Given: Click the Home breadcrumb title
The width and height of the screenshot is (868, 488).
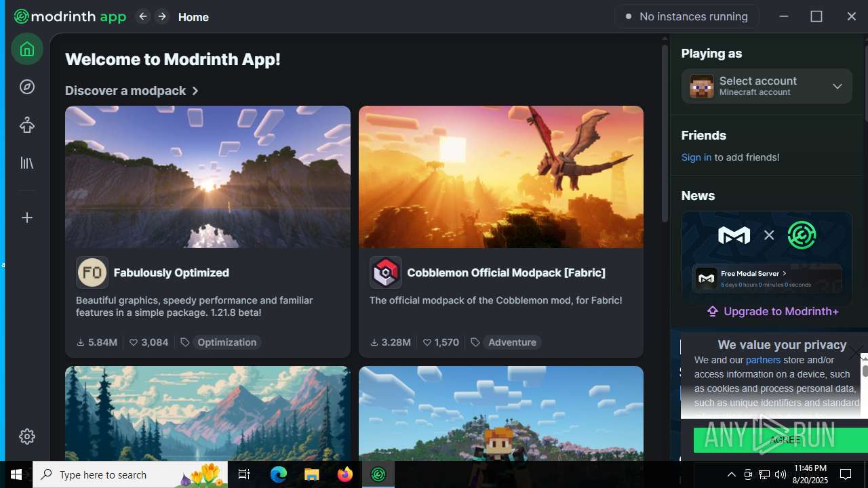Looking at the screenshot, I should (193, 17).
